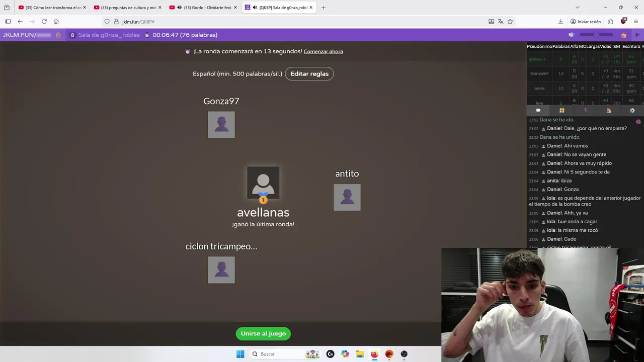Viewport: 644px width, 362px height.
Task: Click the stopwatch icon by 00:06:47
Action: (x=147, y=35)
